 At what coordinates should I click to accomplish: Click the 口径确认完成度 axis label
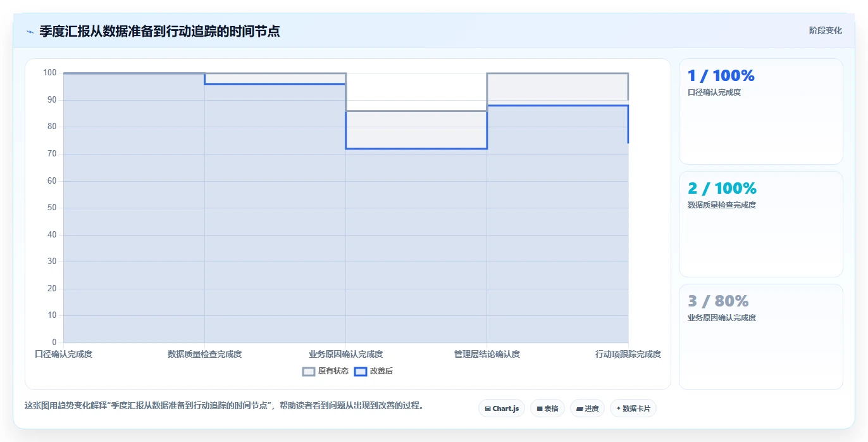tap(63, 354)
